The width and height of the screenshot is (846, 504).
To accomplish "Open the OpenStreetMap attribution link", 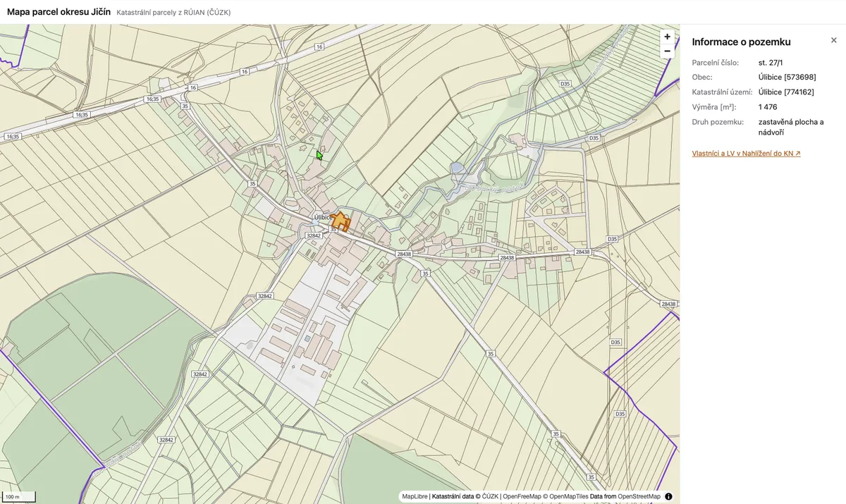I will coord(639,496).
